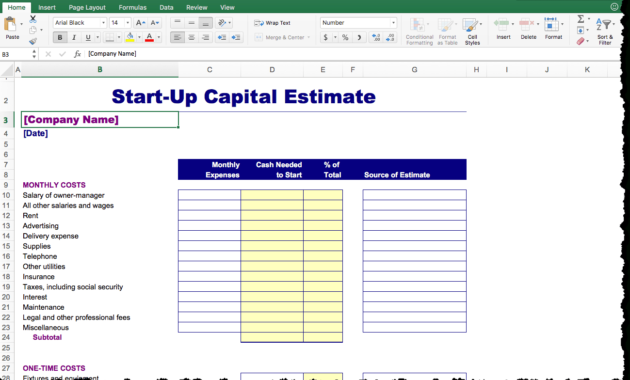
Task: Increase decimal places
Action: point(376,37)
